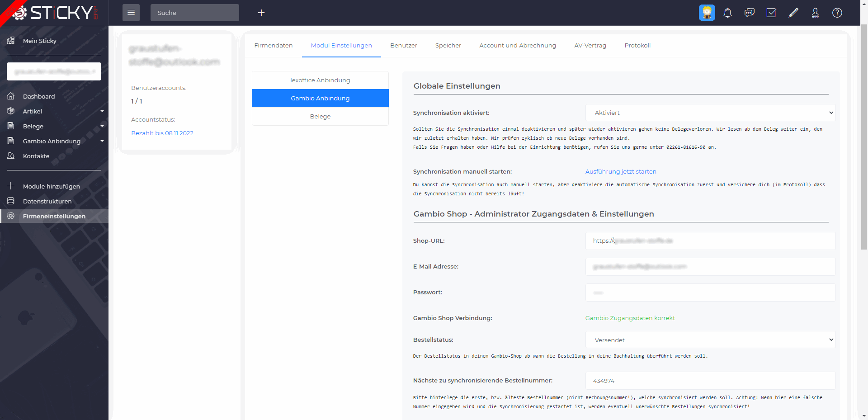
Task: Click Ausführung jetzt starten link
Action: pos(620,171)
